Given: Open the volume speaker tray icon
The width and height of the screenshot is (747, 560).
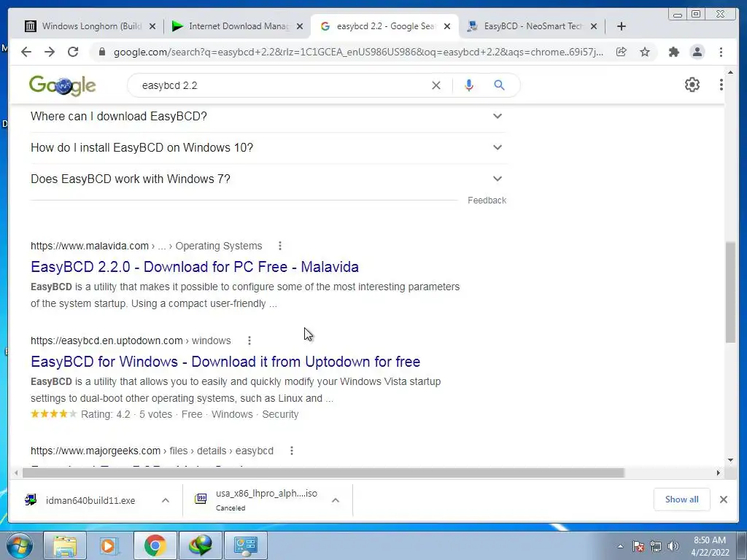Looking at the screenshot, I should coord(673,546).
